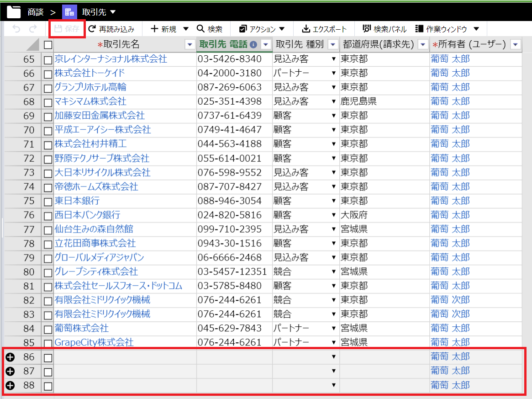The height and width of the screenshot is (399, 532).
Task: Open the 所有者 (ユーザー) column filter dropdown
Action: pos(515,44)
